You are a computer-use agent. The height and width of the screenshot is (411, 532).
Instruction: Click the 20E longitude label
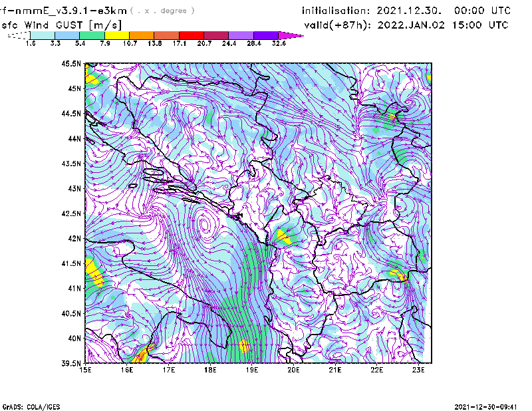coord(293,370)
